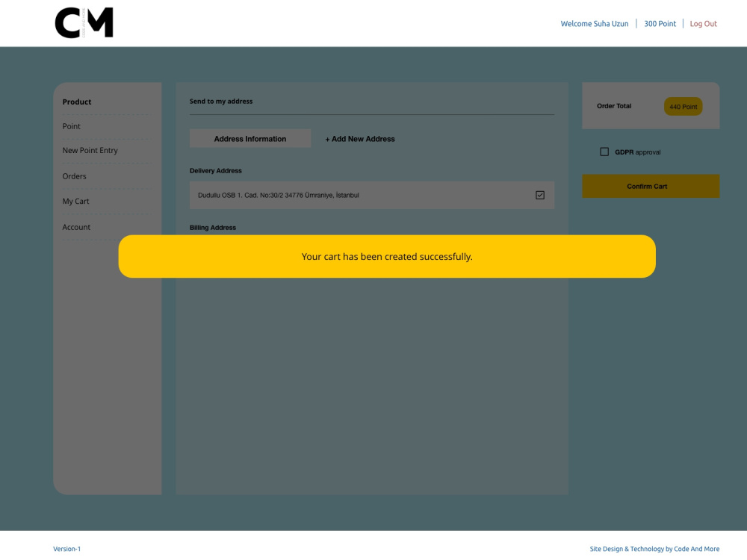Click the CM logo in the header
747x560 pixels.
click(84, 23)
